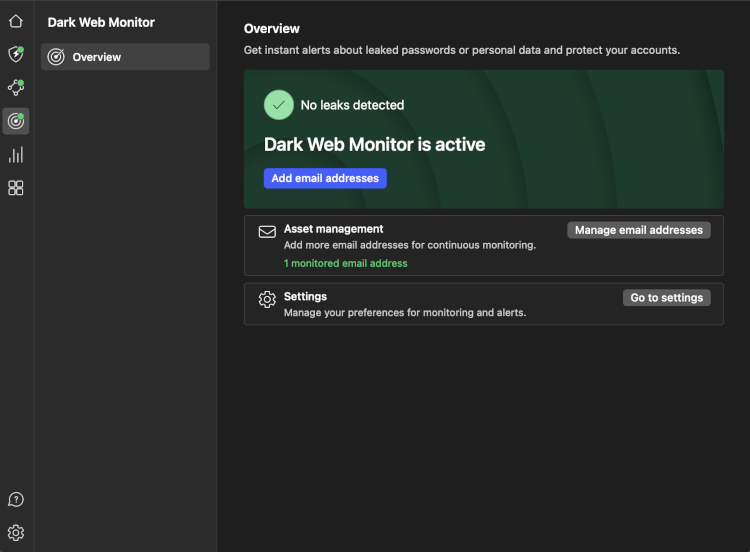Click Manage email addresses button
This screenshot has width=750, height=552.
coord(639,230)
